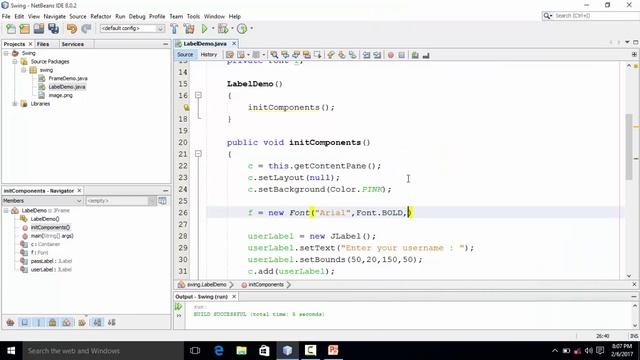Click the re-run green arrows in Output
This screenshot has width=640, height=360.
click(x=178, y=307)
